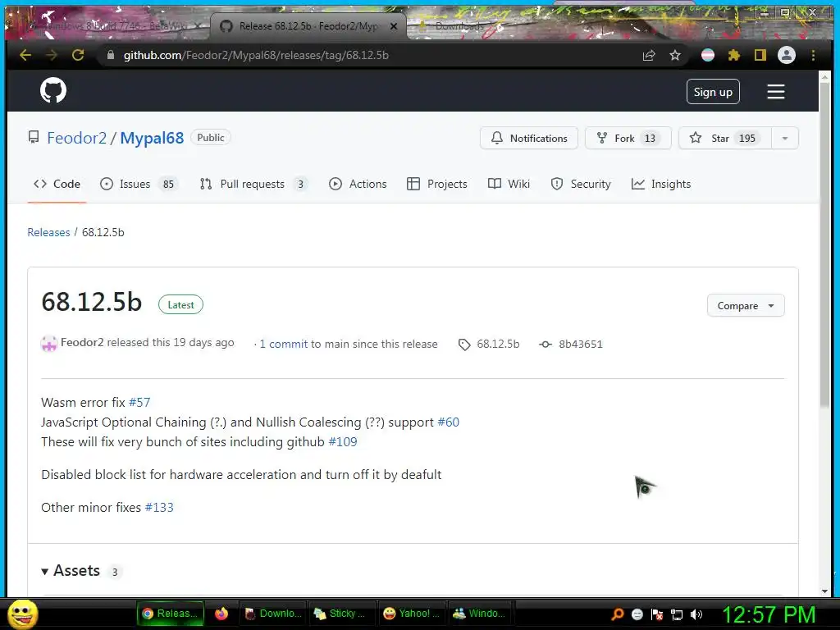
Task: Open the Actions tab
Action: [358, 185]
